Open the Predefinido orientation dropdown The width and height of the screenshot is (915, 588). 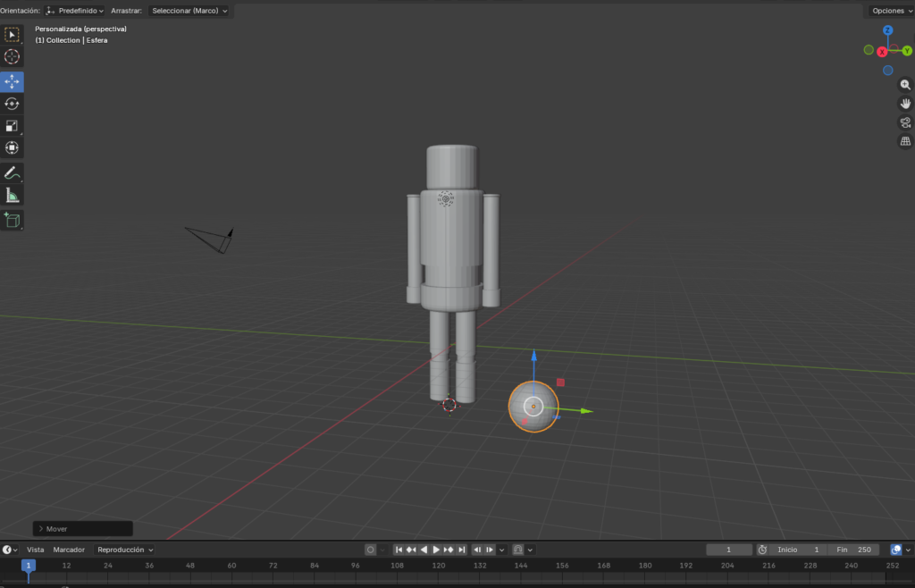point(76,11)
